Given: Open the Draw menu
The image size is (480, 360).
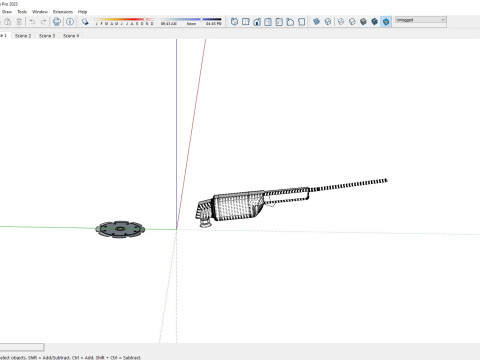Looking at the screenshot, I should (7, 12).
